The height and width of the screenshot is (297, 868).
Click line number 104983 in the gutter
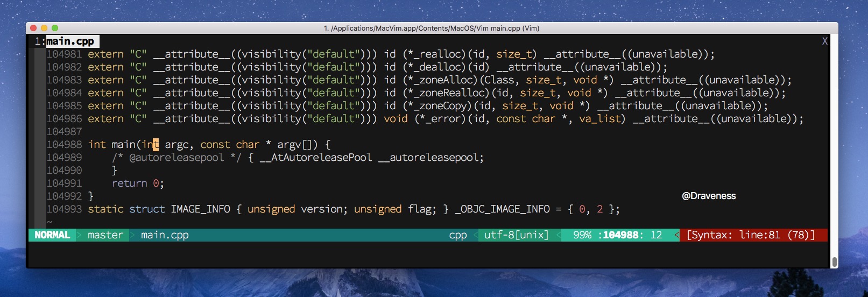click(x=65, y=80)
